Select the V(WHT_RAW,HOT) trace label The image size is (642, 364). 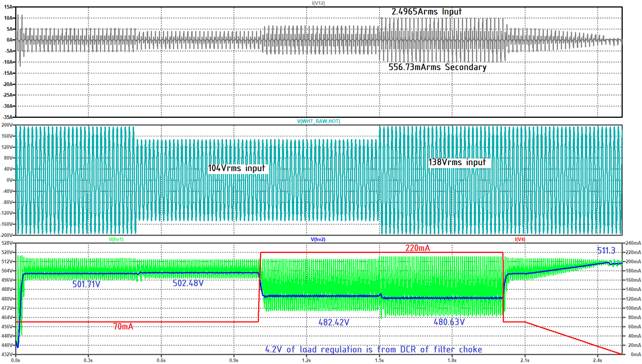click(x=319, y=121)
